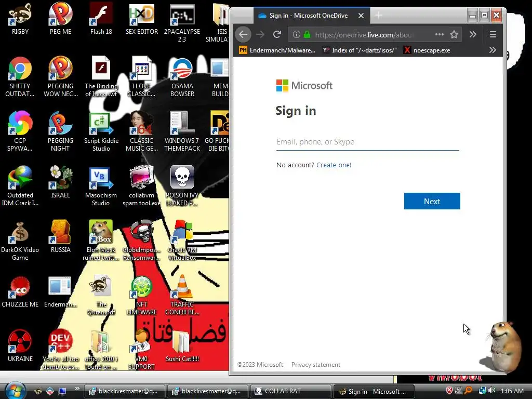Screen dimensions: 532x399
Task: Close the Microsoft OneDrive tab
Action: pos(361,16)
